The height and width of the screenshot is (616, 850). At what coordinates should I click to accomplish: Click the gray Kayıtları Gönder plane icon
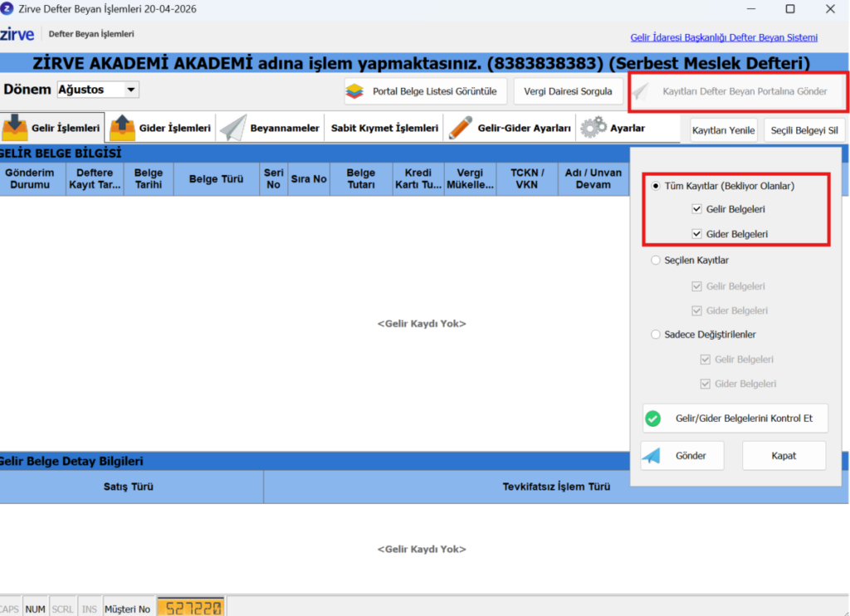(x=640, y=91)
